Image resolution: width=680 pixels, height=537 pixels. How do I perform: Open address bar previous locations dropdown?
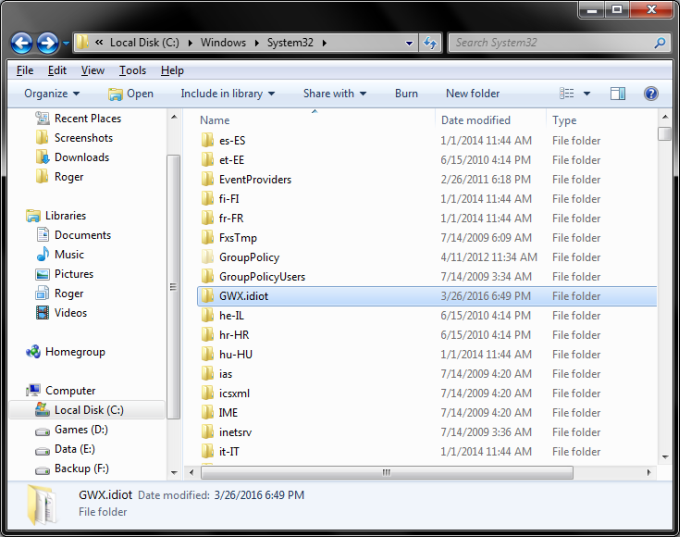point(409,43)
